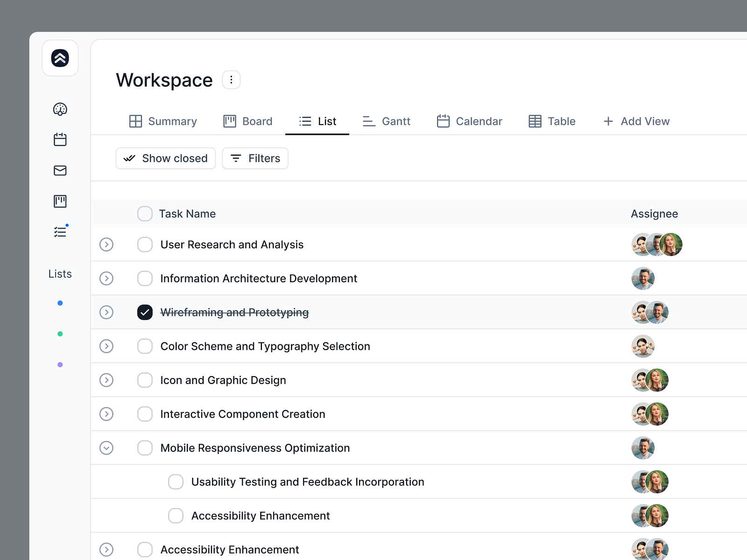
Task: Open the Summary view tab
Action: pyautogui.click(x=162, y=121)
